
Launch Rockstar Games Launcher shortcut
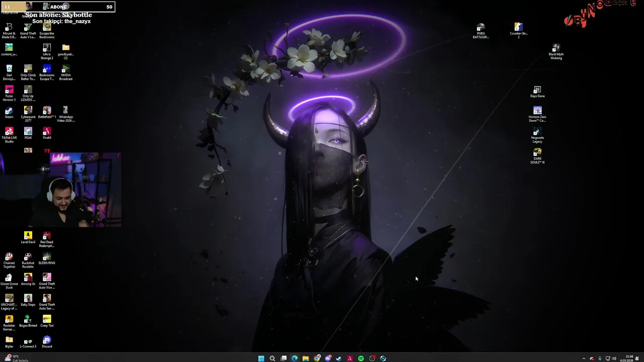(9, 323)
